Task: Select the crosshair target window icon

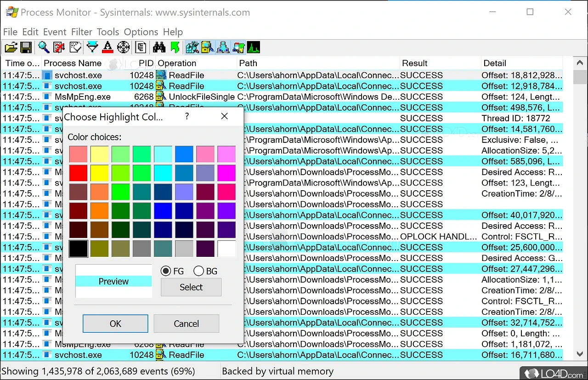Action: coord(123,47)
